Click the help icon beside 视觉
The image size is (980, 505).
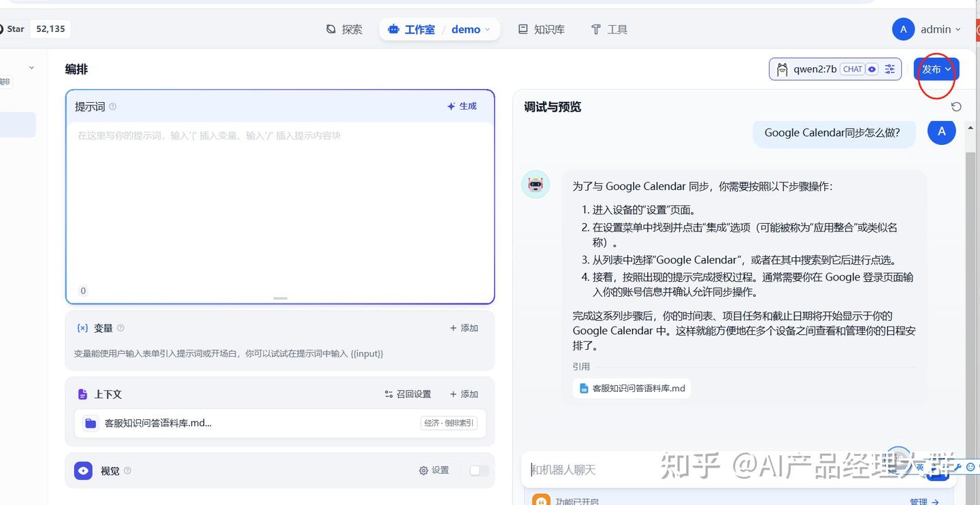pos(127,470)
